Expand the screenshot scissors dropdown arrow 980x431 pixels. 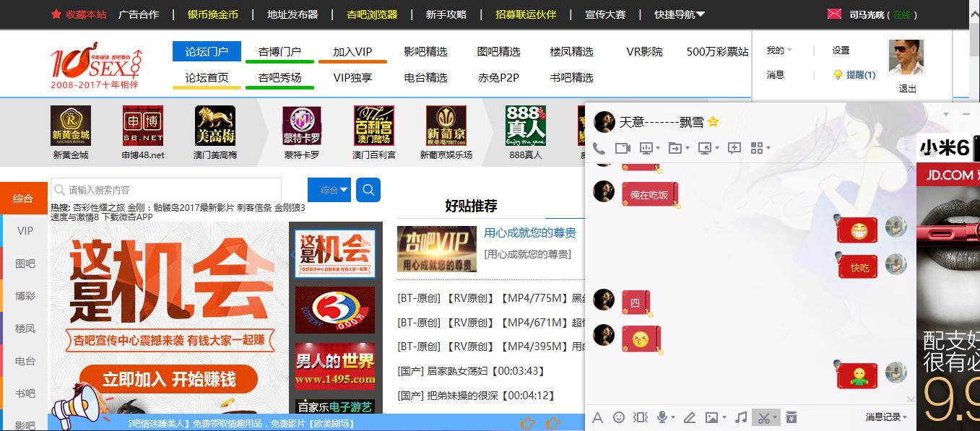775,418
